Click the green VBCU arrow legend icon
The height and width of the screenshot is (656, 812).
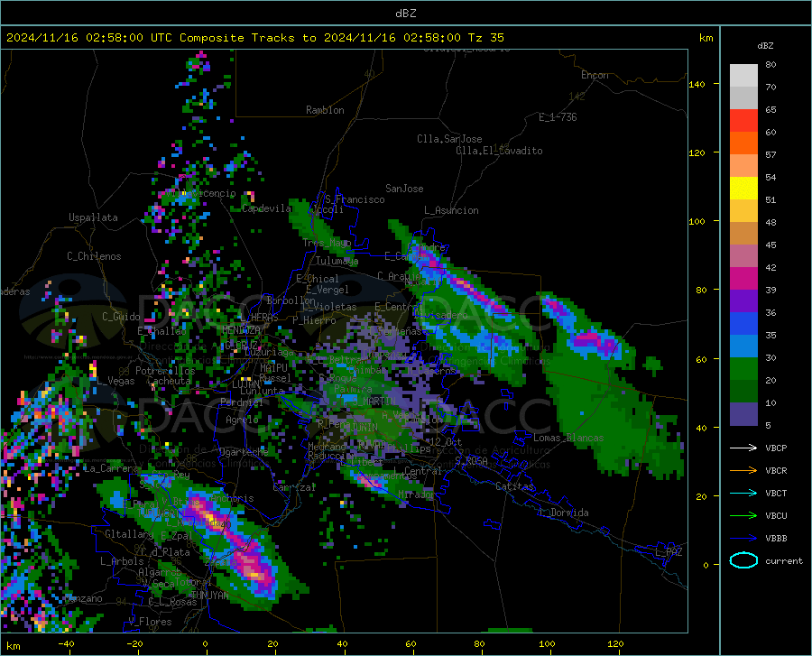743,516
